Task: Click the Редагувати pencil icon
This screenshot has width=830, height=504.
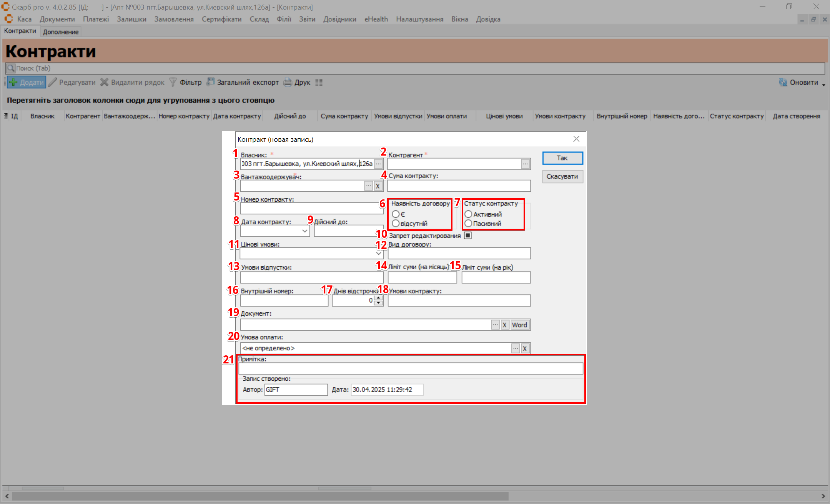Action: [x=53, y=82]
